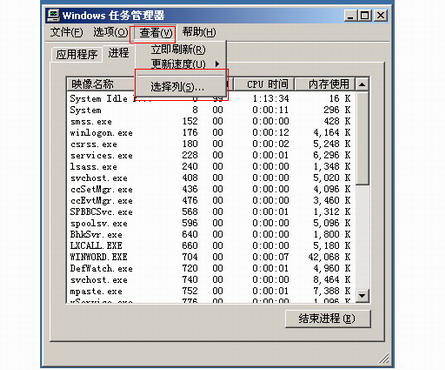
Task: Maximize the Task Manager window
Action: tap(365, 15)
